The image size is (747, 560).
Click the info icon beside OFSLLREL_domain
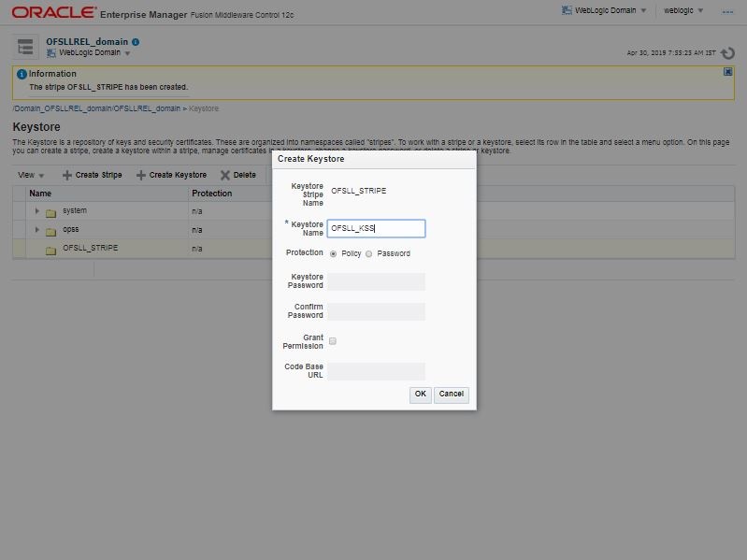coord(136,42)
